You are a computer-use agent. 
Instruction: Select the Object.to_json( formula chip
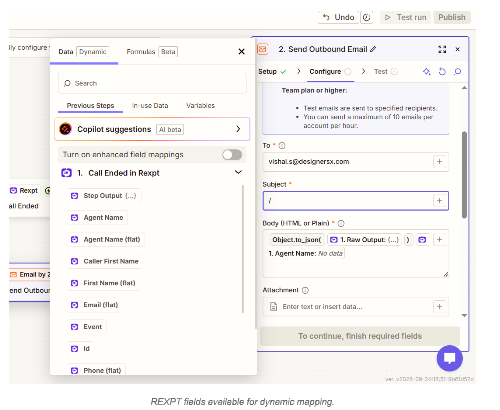297,240
